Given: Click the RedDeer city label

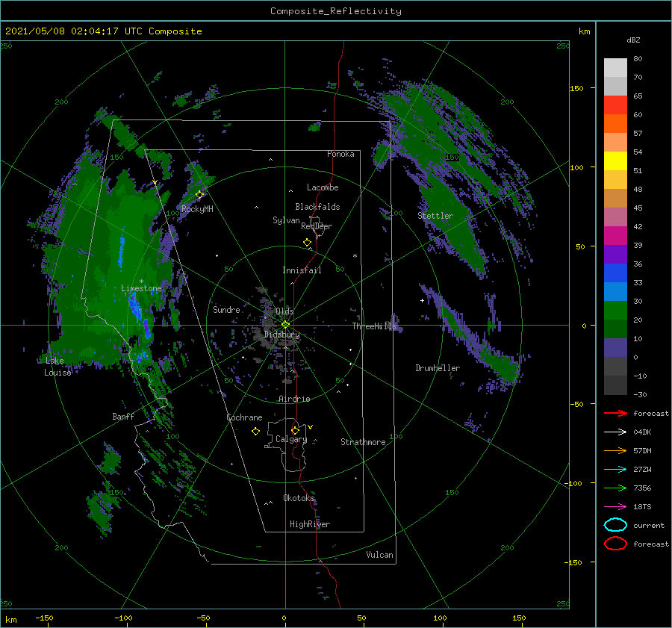Looking at the screenshot, I should (x=317, y=226).
